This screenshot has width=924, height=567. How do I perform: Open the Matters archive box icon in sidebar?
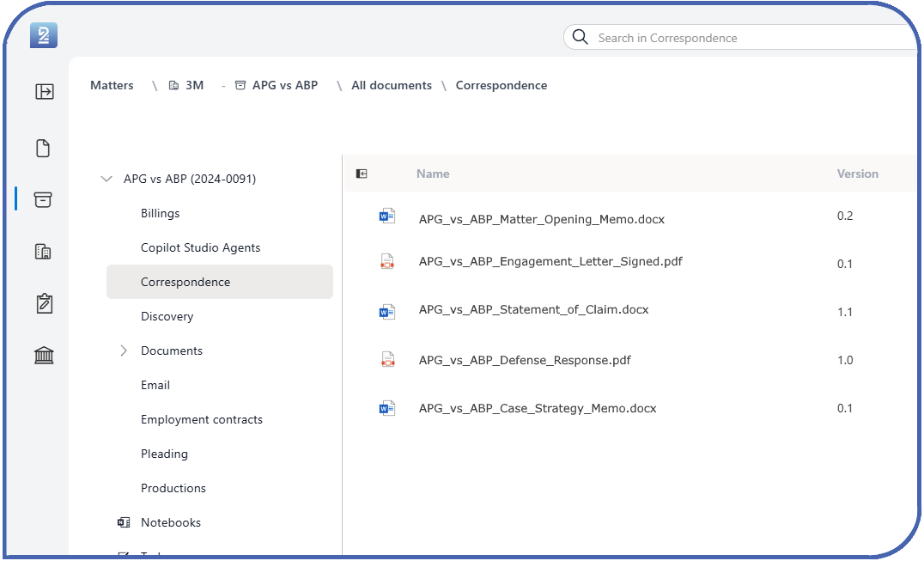point(43,200)
